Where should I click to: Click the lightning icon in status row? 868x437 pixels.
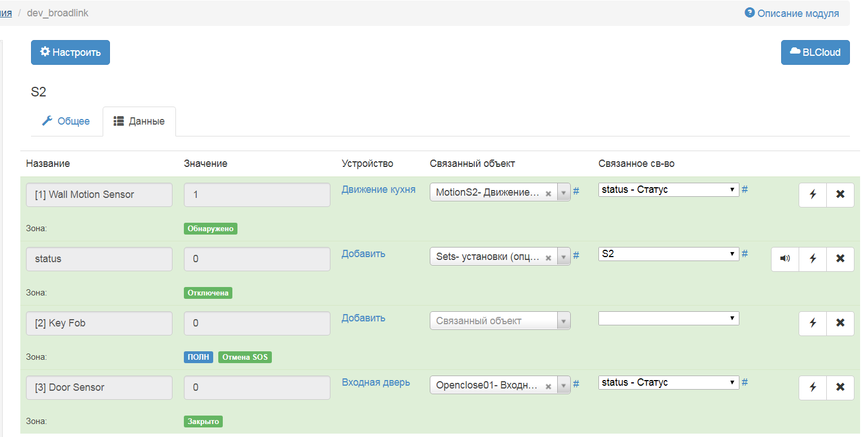click(x=813, y=259)
